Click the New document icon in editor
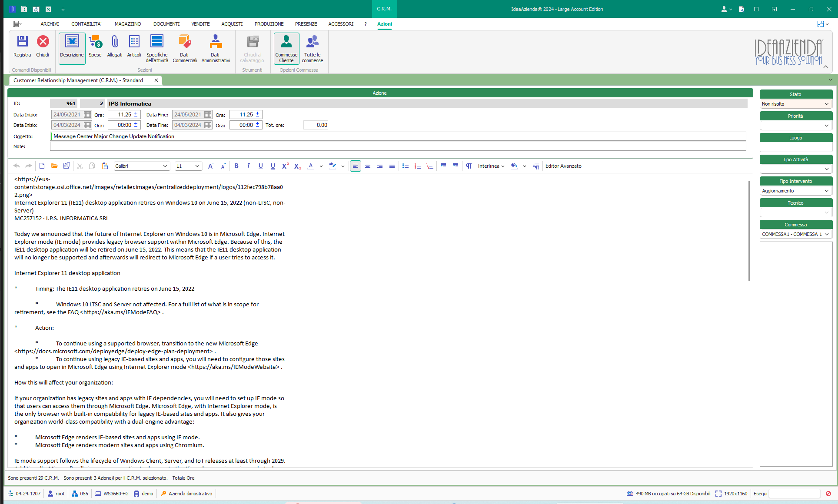838x504 pixels. pyautogui.click(x=42, y=166)
